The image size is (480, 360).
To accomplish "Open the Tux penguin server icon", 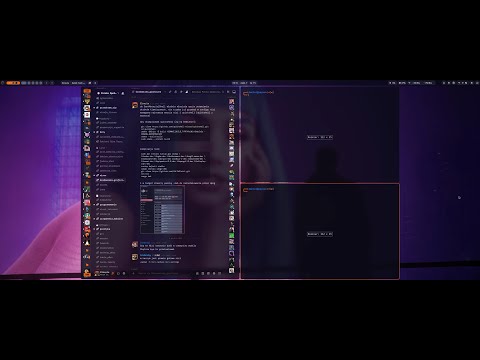I will [x=87, y=243].
